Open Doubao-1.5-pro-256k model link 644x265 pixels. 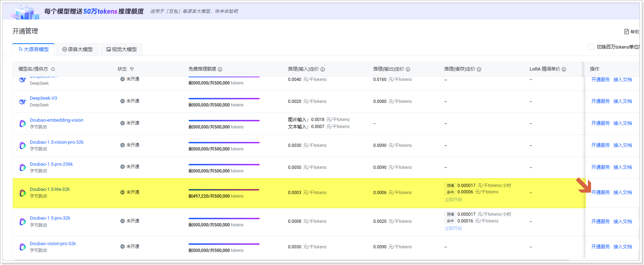click(x=52, y=164)
